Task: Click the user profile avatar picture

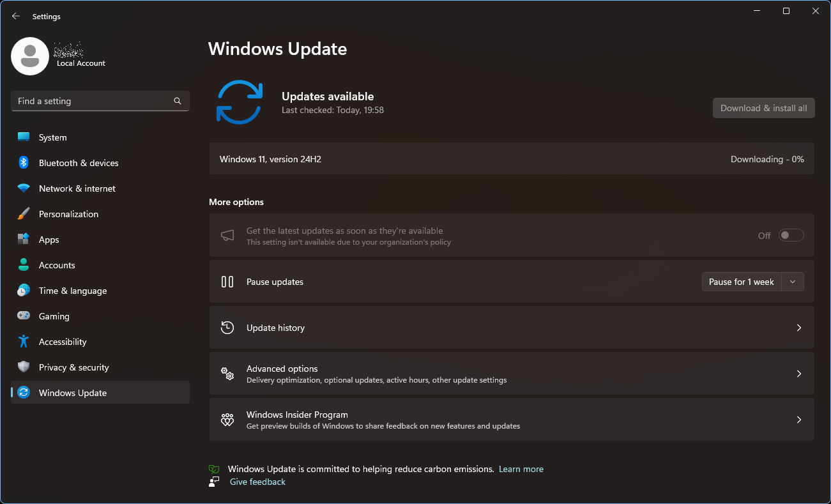Action: [x=30, y=56]
